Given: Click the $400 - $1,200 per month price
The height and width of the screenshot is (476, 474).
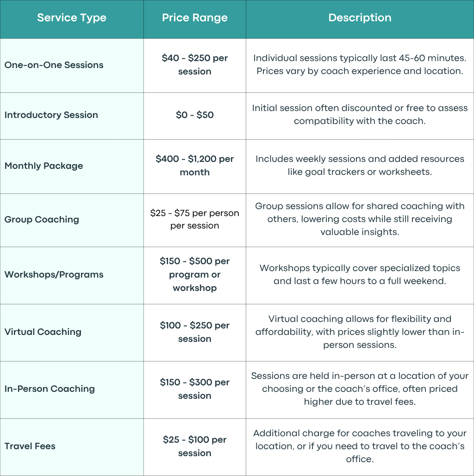Looking at the screenshot, I should click(195, 166).
